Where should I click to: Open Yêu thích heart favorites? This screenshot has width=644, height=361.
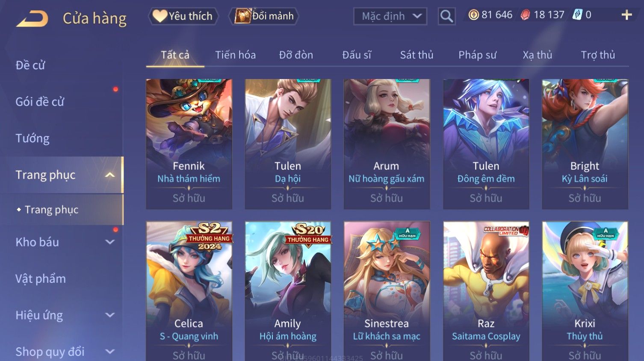(183, 16)
